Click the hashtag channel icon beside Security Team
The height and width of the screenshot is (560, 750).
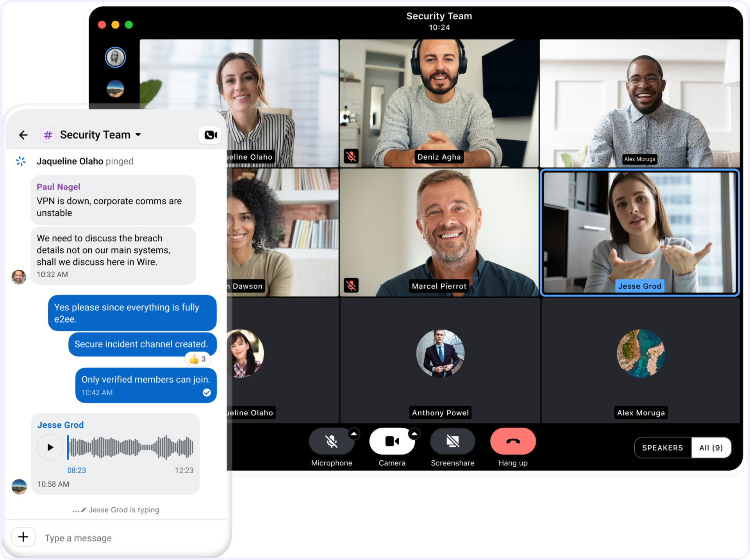[x=48, y=135]
